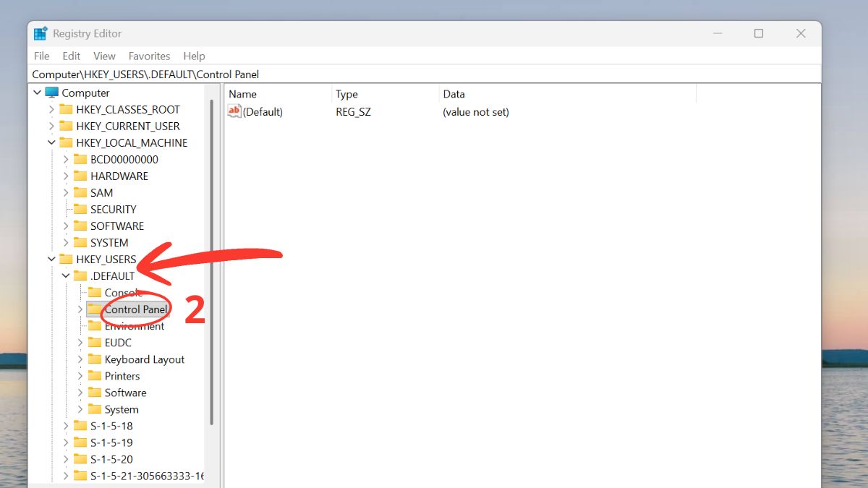Click the Console folder icon
The height and width of the screenshot is (488, 868).
(95, 292)
